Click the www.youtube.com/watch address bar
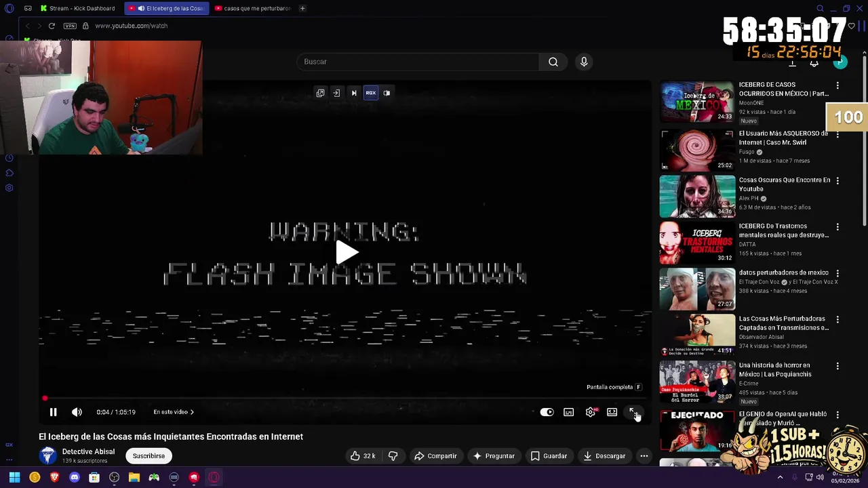Image resolution: width=868 pixels, height=488 pixels. tap(131, 26)
